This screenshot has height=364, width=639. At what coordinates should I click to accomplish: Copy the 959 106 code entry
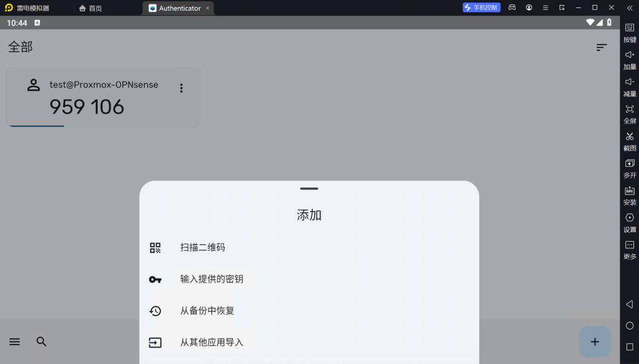tap(87, 107)
